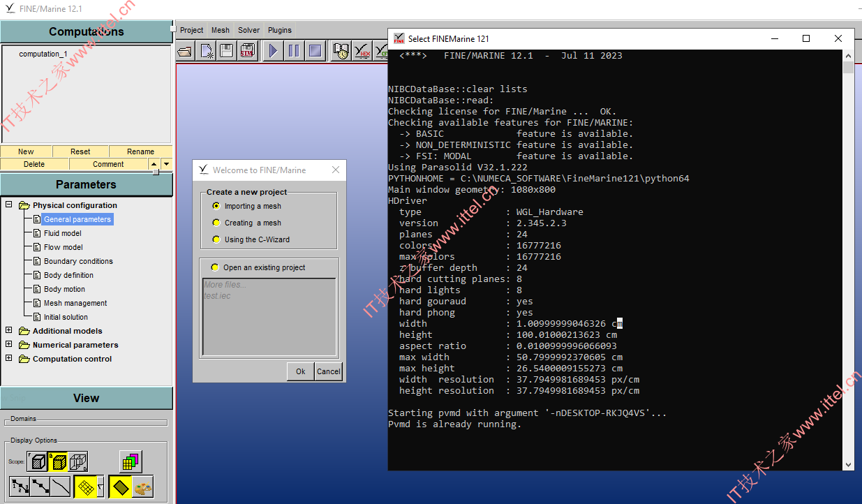Expand the Additional models tree node
The height and width of the screenshot is (504, 862).
[x=9, y=330]
